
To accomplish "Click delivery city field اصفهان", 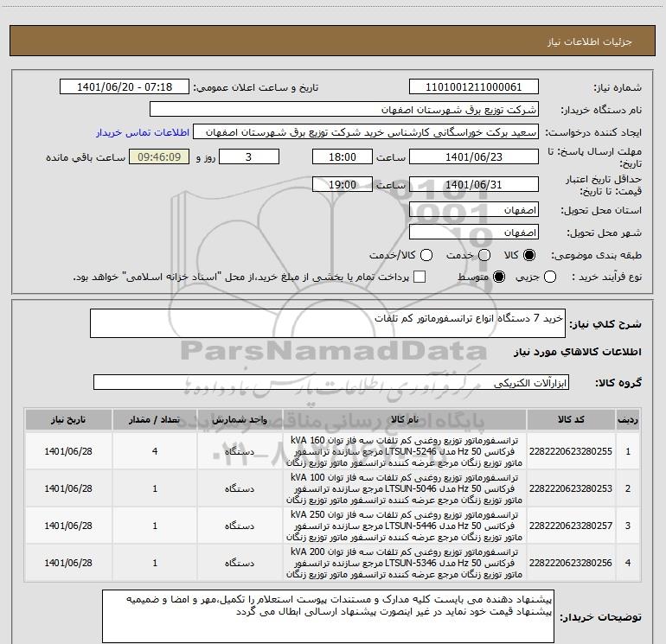I will coord(474,233).
